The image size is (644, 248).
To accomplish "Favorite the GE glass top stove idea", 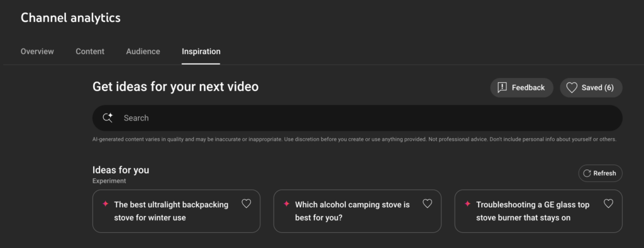I will [x=608, y=203].
